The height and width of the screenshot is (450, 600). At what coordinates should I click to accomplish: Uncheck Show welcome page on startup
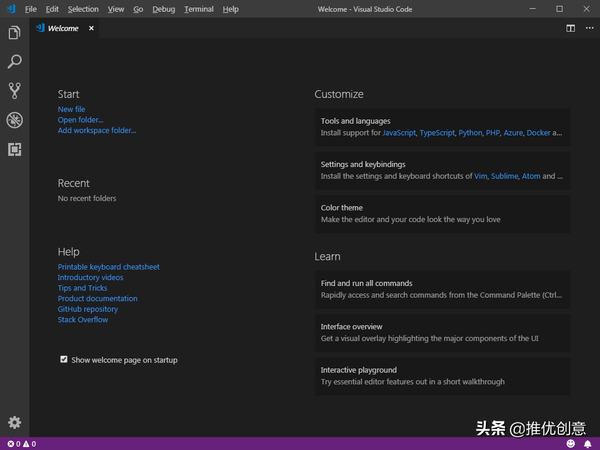[64, 359]
